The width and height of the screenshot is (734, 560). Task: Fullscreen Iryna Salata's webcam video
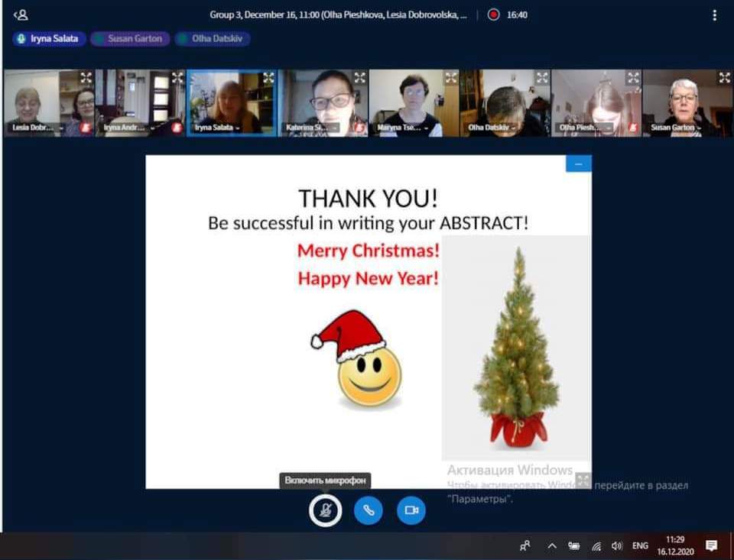pos(268,77)
